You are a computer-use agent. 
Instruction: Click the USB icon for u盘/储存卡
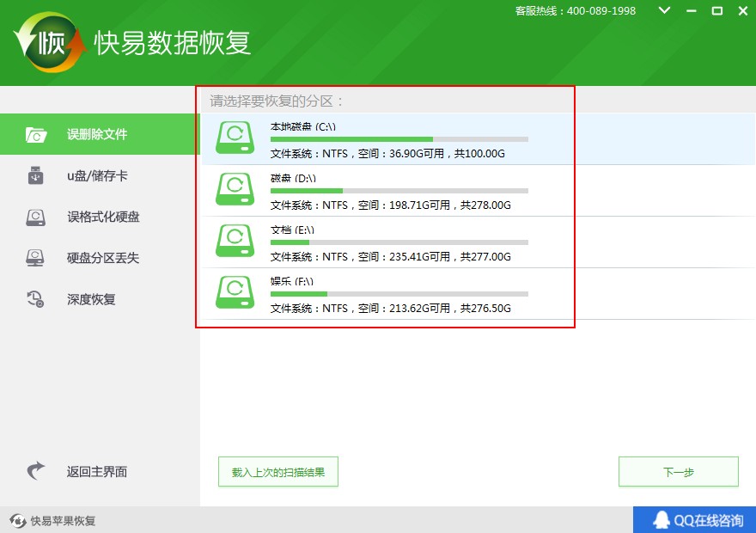coord(35,175)
